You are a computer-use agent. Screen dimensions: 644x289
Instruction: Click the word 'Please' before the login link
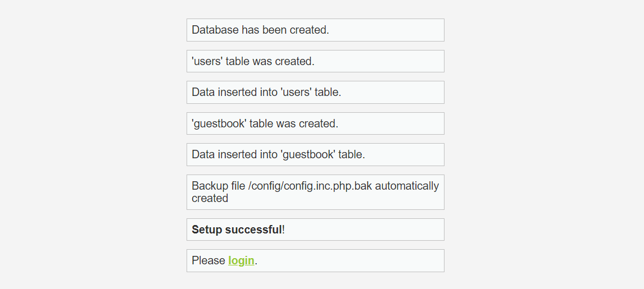tap(208, 261)
